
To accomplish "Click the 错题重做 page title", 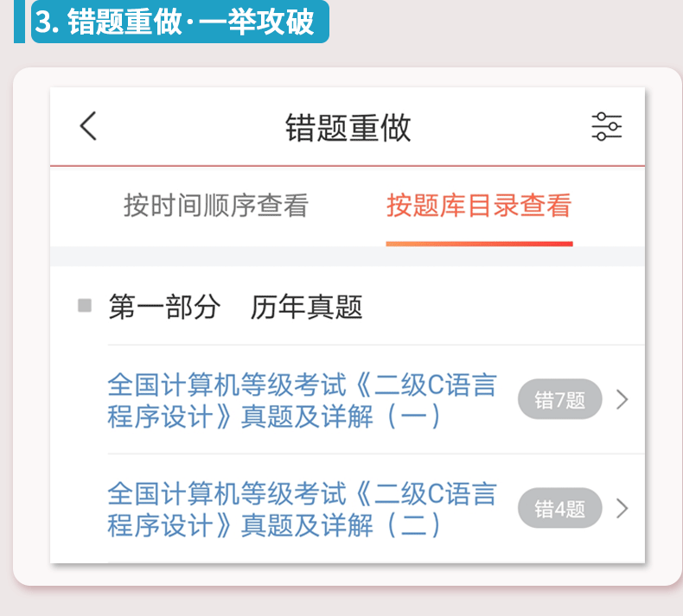I will [348, 127].
